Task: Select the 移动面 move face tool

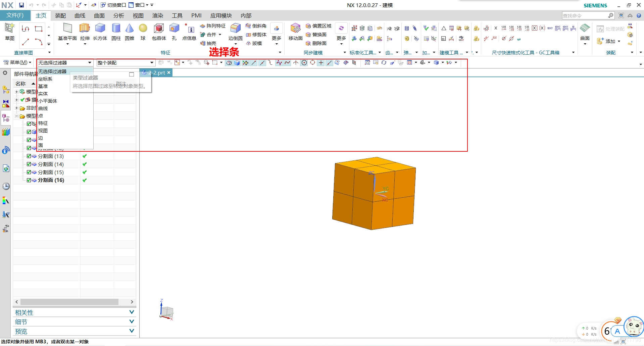Action: pos(296,32)
